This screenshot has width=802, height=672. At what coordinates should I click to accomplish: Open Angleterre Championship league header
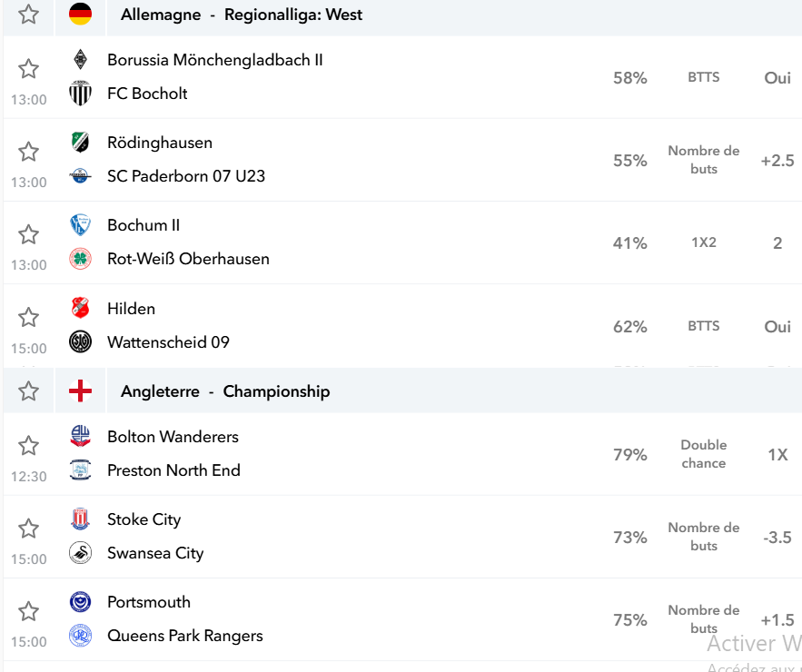(x=225, y=391)
